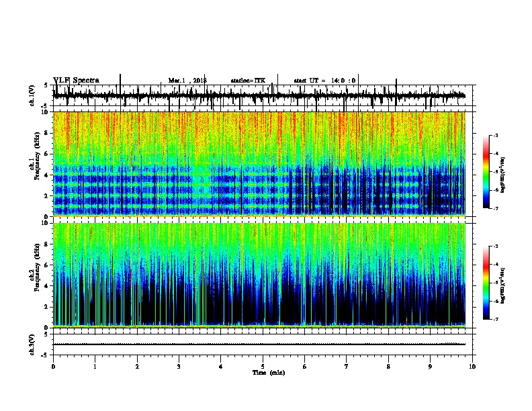Click inside the ch.1 spectrogram panel
The width and height of the screenshot is (532, 411).
[x=259, y=164]
